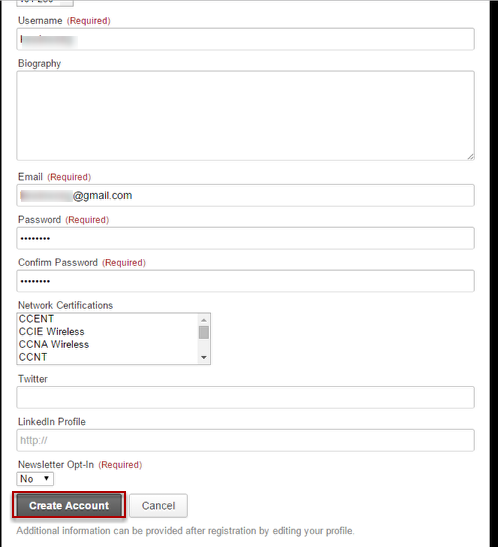The height and width of the screenshot is (547, 498).
Task: Click the Twitter input field
Action: coord(245,397)
